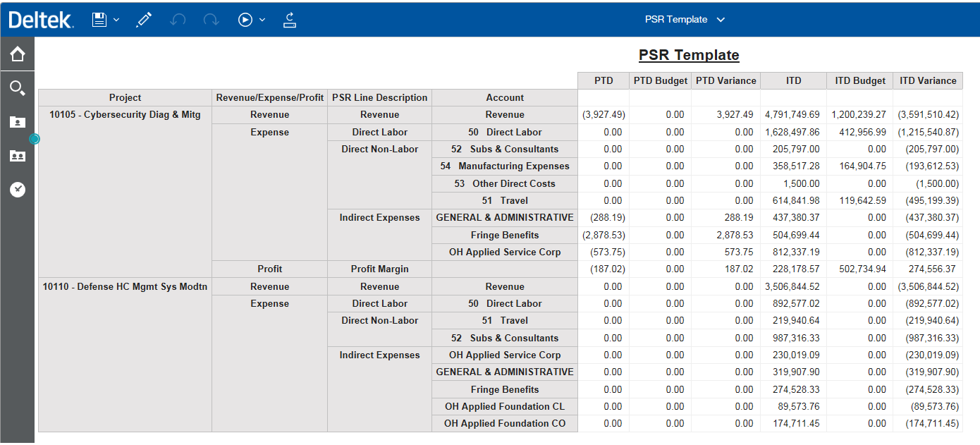Click the Deltek logo
980x445 pixels.
(41, 20)
